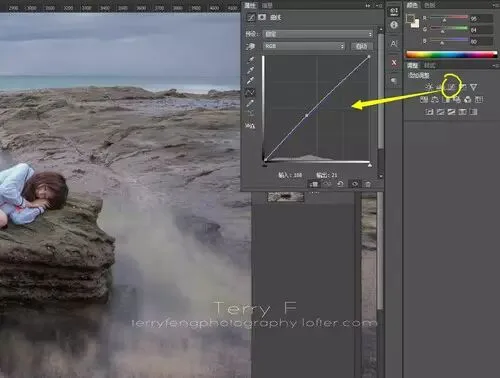
Task: Click the background color swatch
Action: tap(415, 23)
